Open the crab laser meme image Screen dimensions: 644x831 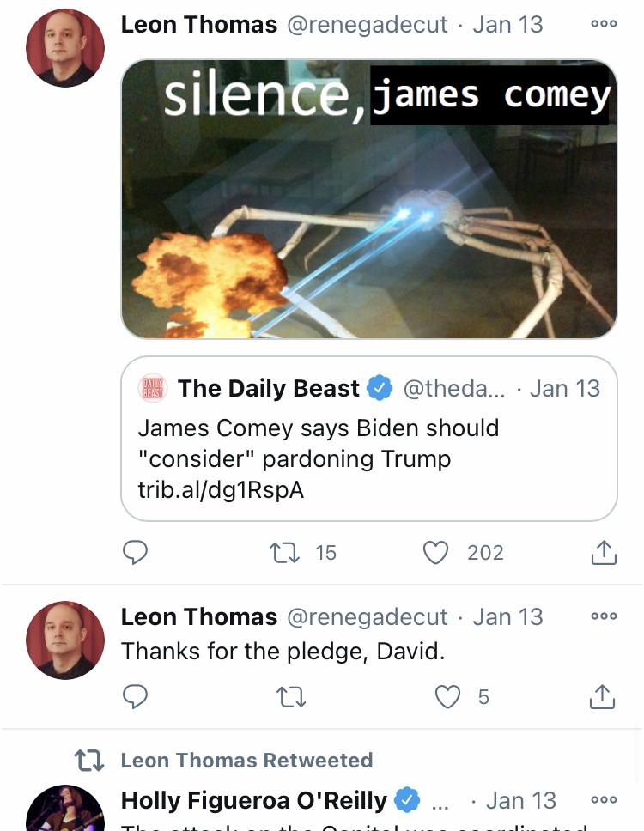click(x=369, y=199)
